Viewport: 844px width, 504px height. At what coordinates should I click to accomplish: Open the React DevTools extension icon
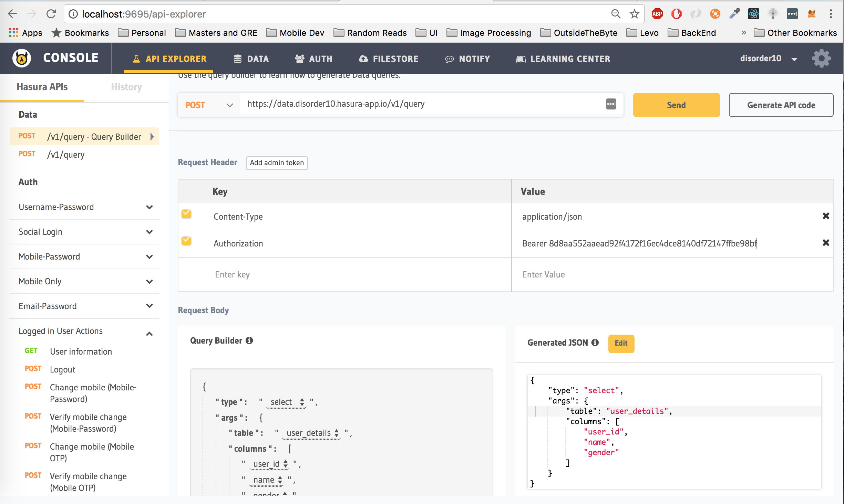point(753,14)
